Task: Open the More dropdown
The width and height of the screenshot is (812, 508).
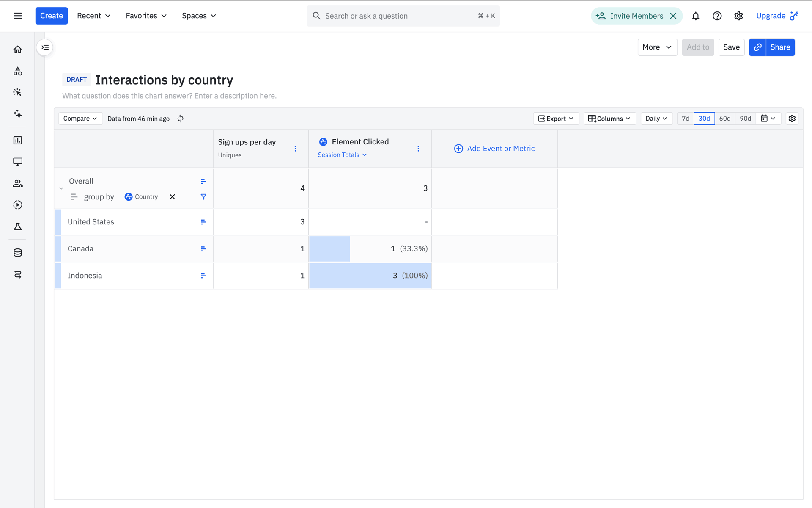Action: [x=657, y=47]
